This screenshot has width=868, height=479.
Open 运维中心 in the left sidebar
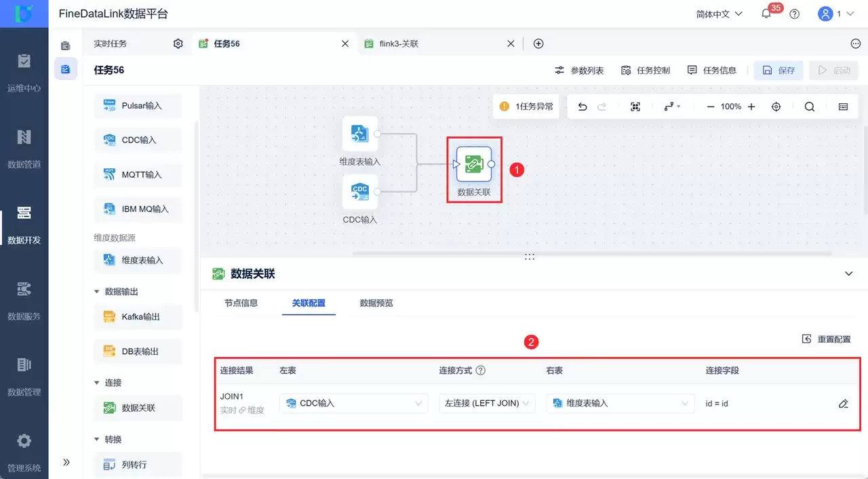coord(24,73)
